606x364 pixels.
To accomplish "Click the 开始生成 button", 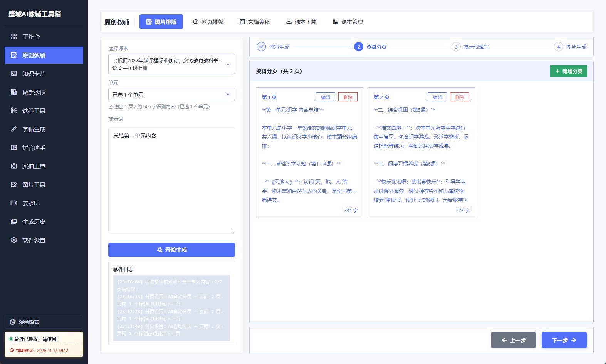I will point(171,250).
